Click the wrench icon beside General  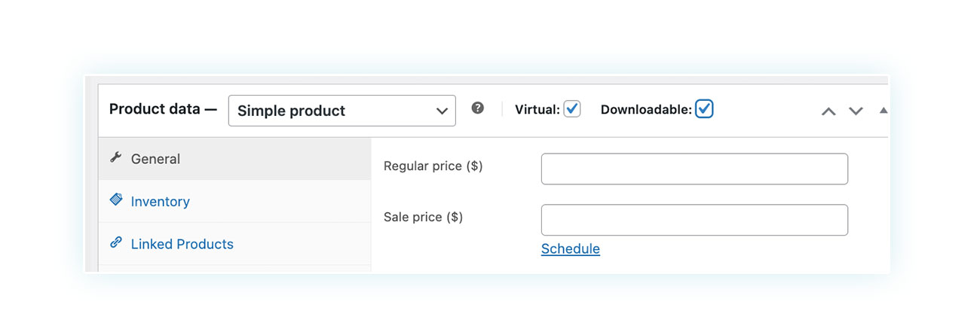[x=115, y=158]
